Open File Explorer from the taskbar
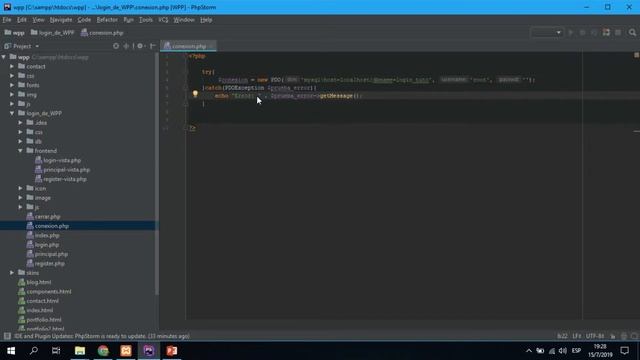640x360 pixels. click(80, 351)
